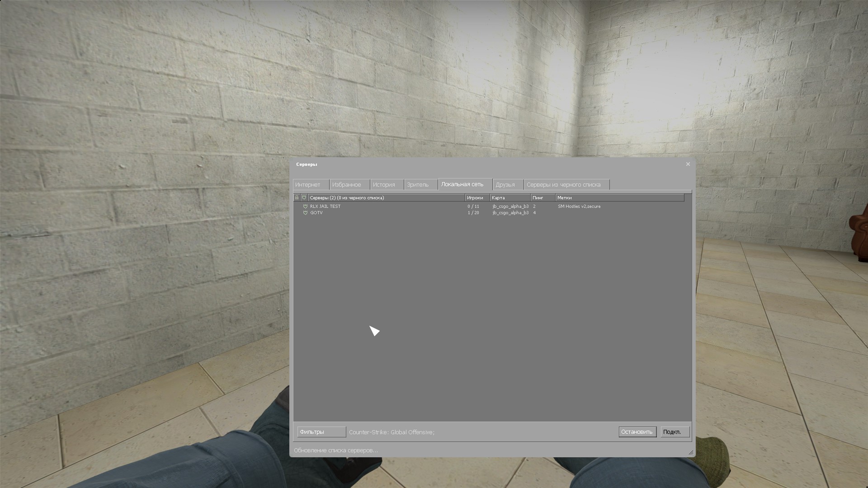Open Серверы из черного списка tab

coord(567,184)
